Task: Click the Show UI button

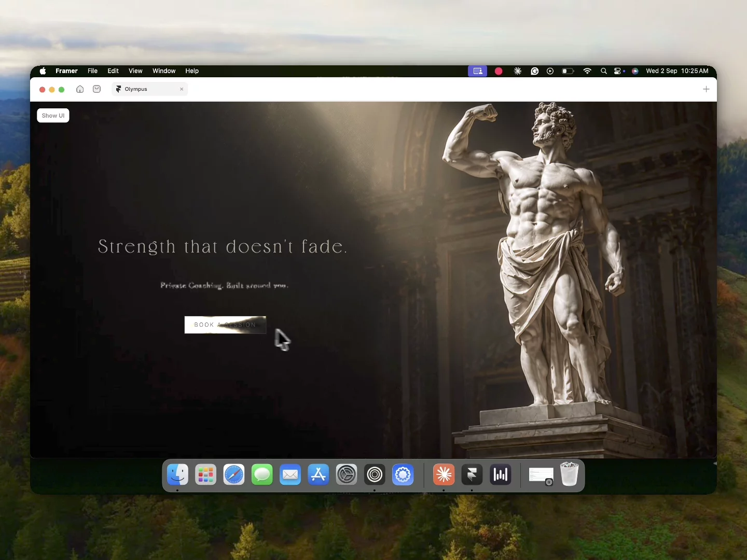Action: point(53,116)
